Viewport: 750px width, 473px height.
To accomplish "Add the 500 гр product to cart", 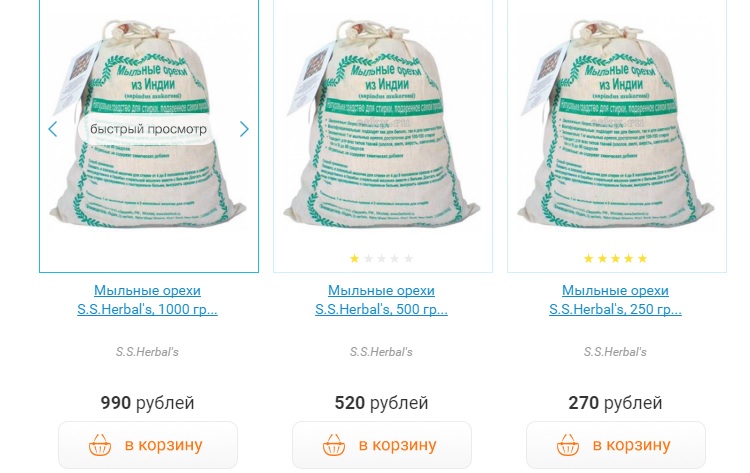I will [x=382, y=445].
